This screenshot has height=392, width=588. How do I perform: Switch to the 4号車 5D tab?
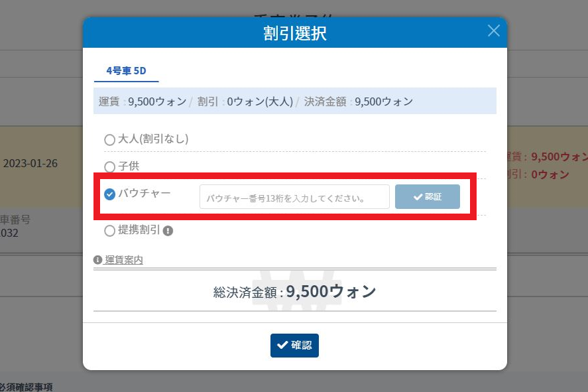(x=126, y=70)
